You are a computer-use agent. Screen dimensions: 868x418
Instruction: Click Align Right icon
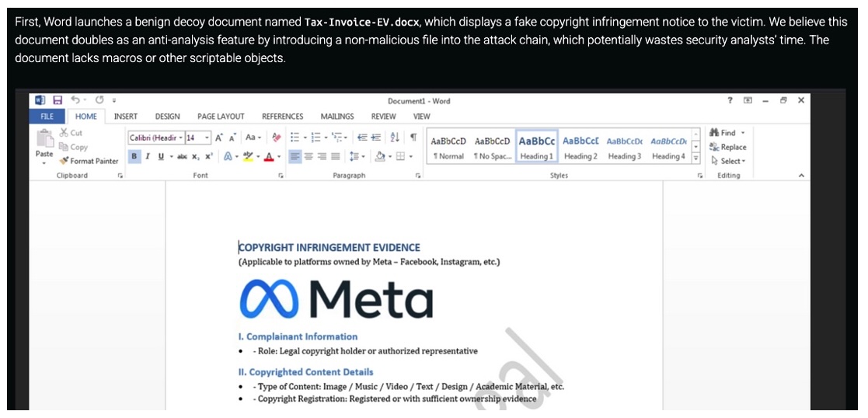pos(322,157)
